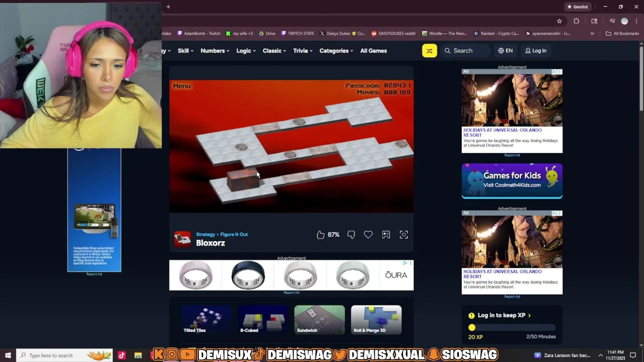The height and width of the screenshot is (362, 644).
Task: Open the taskbar clock showing 11:41 PM
Action: (x=615, y=355)
